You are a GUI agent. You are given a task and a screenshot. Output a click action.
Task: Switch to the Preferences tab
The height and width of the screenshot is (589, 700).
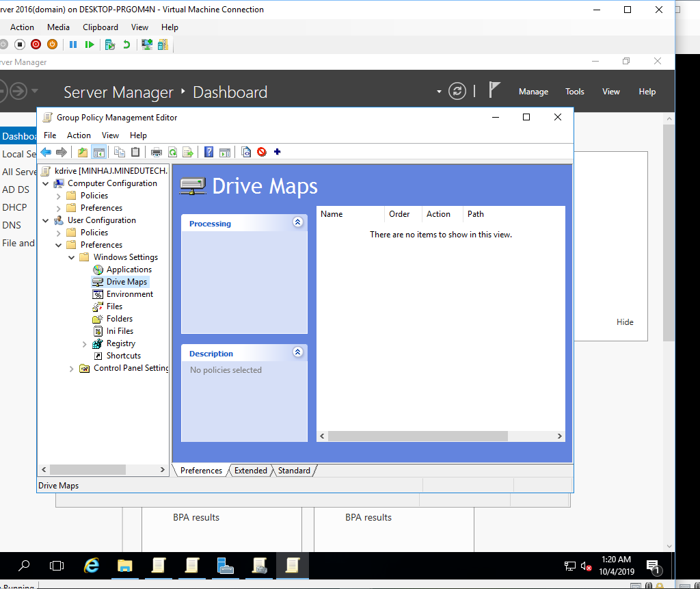(x=201, y=471)
